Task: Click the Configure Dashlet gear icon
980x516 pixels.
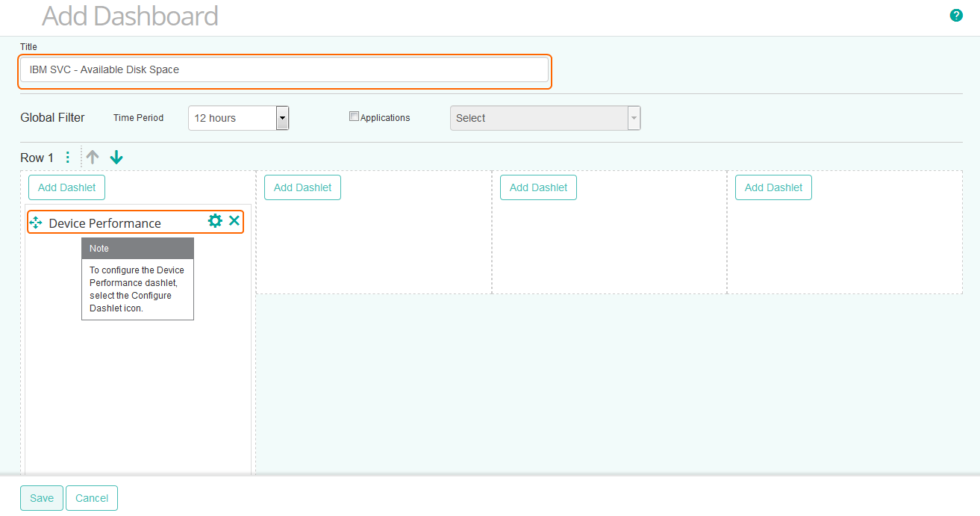Action: click(215, 221)
